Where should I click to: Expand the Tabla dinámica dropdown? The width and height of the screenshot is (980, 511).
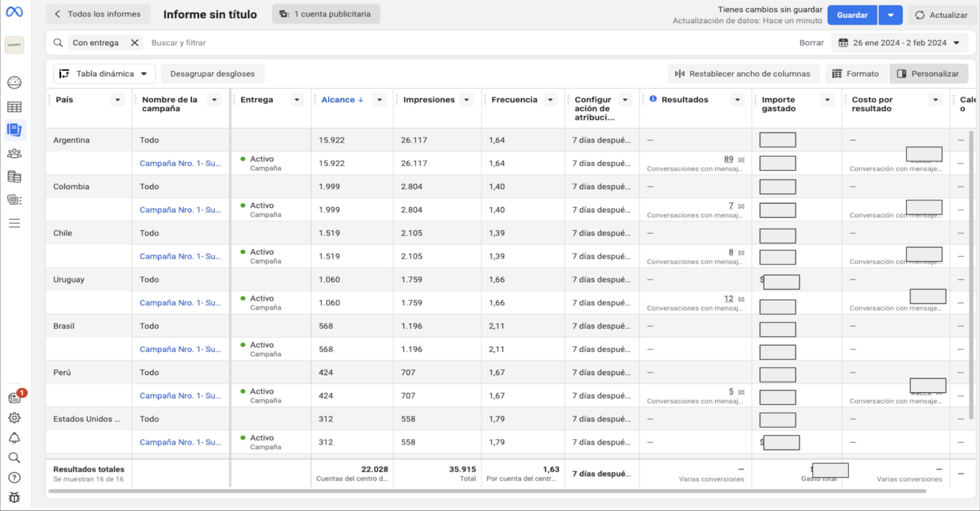[x=104, y=74]
